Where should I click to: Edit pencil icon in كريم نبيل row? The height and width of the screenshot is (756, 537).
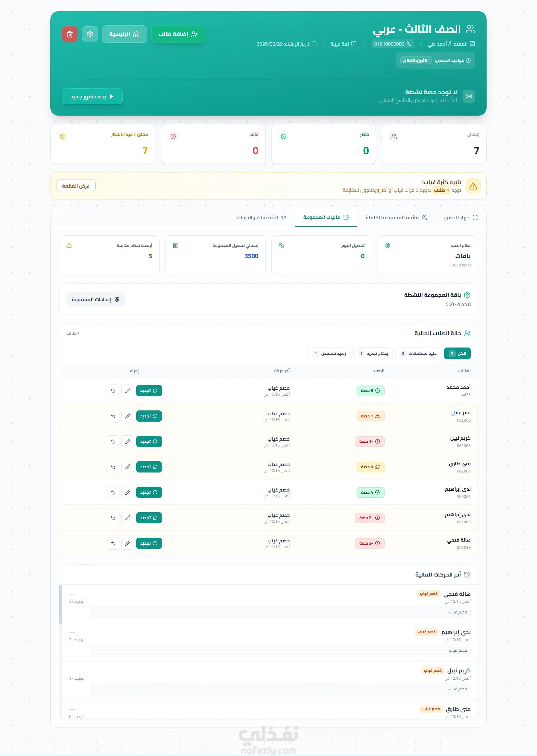pos(128,442)
